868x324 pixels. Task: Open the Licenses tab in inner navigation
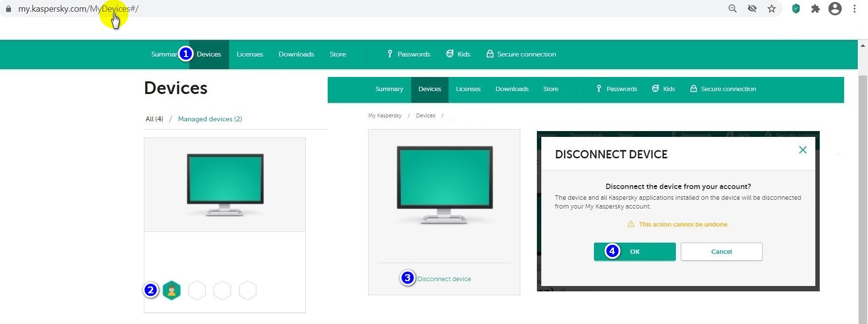click(x=468, y=89)
